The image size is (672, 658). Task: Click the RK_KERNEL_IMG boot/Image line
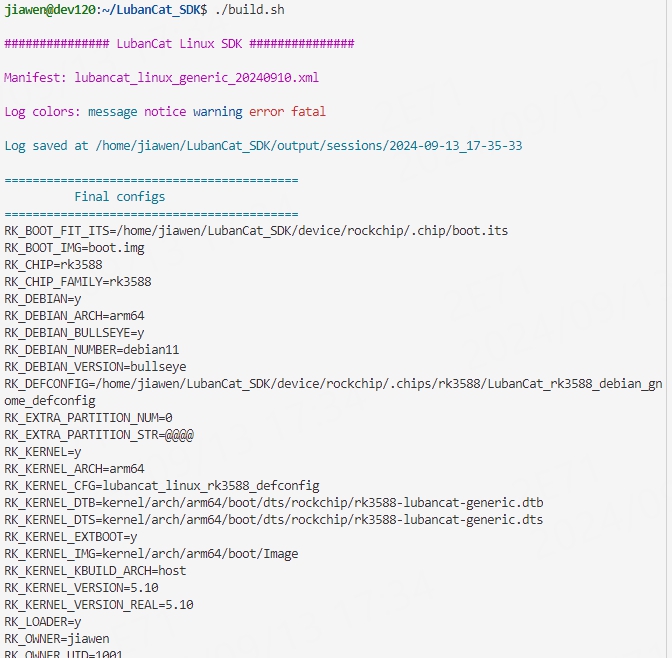(151, 554)
